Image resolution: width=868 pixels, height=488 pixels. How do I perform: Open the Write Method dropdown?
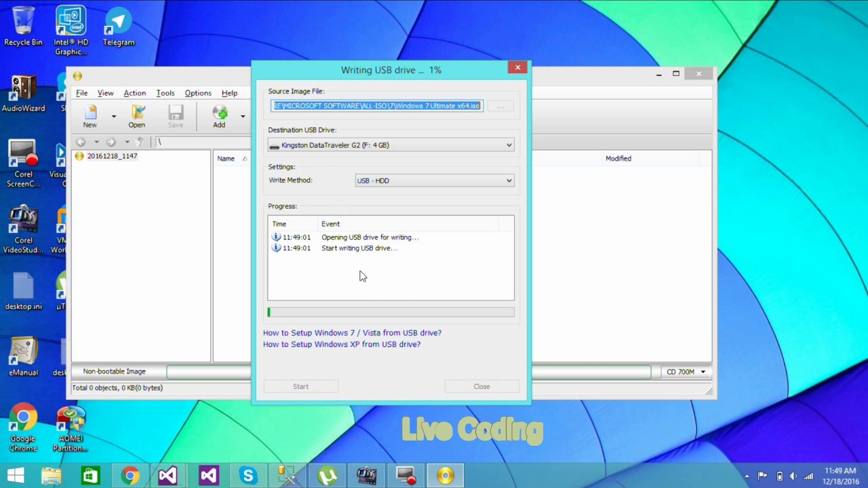coord(435,180)
